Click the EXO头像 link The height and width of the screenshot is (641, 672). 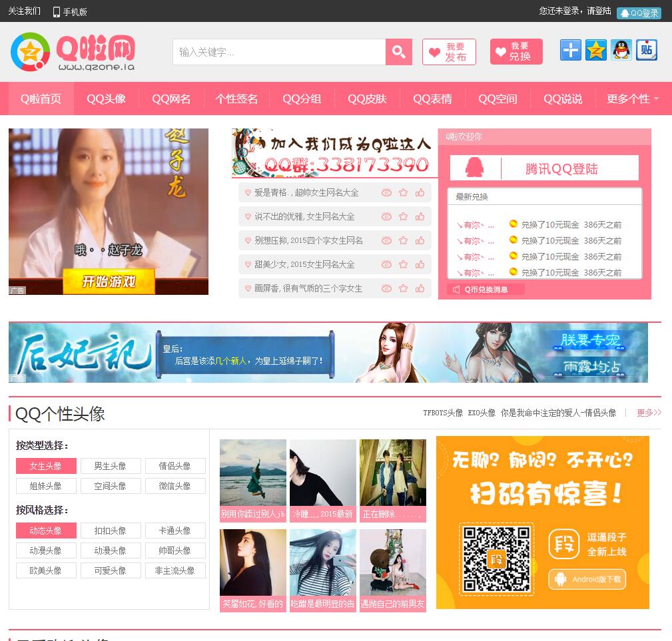[482, 413]
